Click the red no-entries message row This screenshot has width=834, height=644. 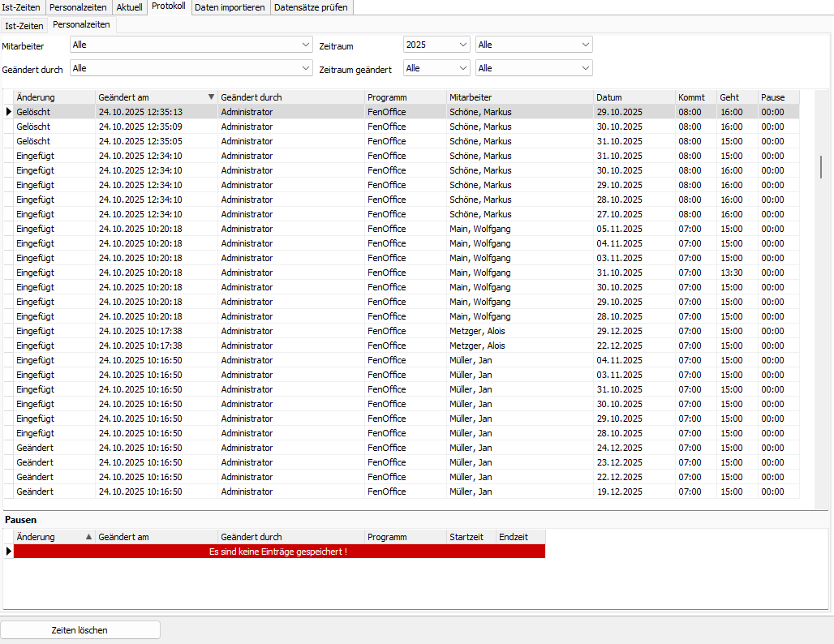pyautogui.click(x=278, y=552)
